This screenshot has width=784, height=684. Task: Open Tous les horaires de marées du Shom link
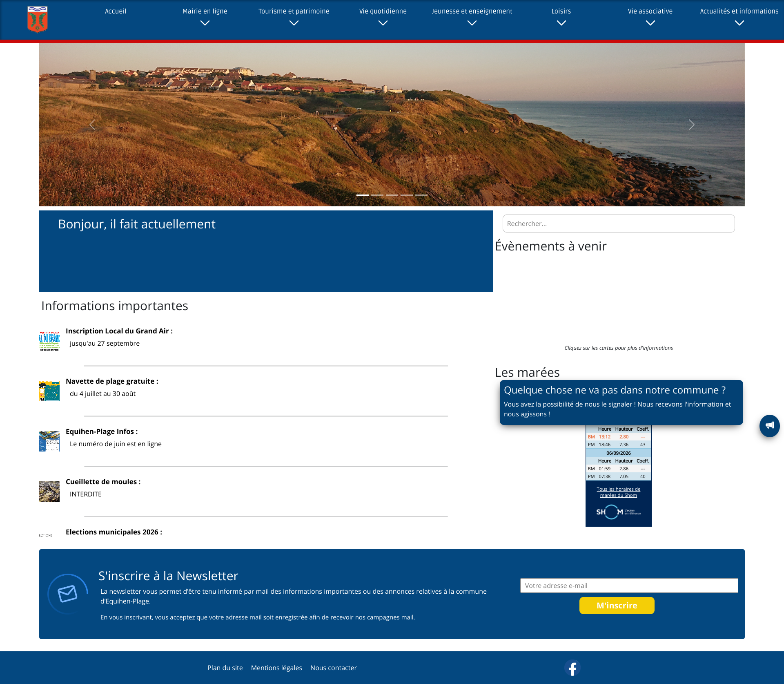(619, 492)
